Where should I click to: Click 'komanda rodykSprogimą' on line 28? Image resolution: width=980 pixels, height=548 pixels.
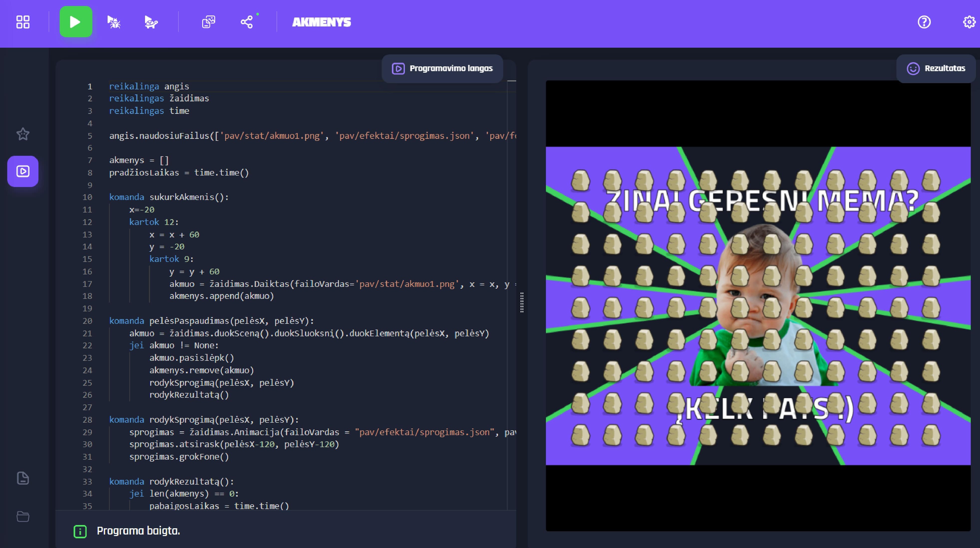[204, 420]
